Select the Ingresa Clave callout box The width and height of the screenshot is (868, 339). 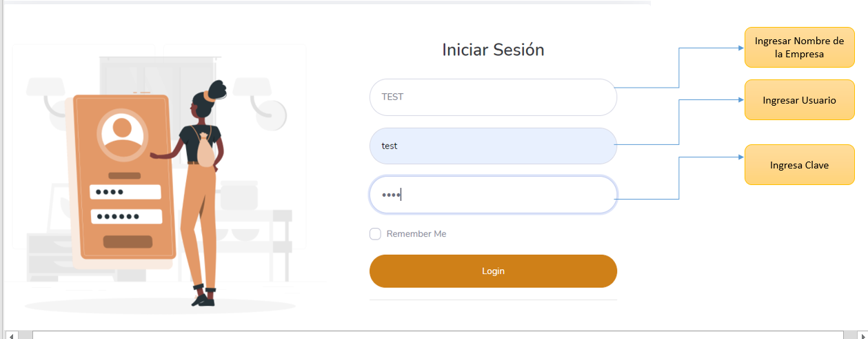click(x=799, y=165)
